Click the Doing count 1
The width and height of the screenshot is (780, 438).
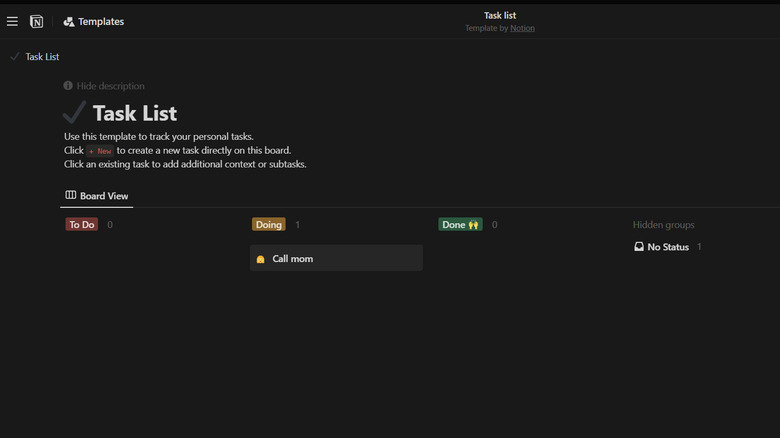click(297, 224)
